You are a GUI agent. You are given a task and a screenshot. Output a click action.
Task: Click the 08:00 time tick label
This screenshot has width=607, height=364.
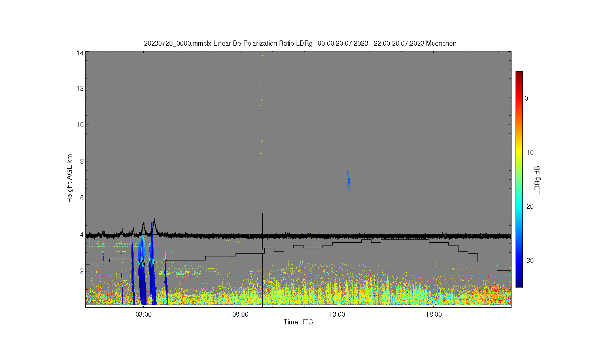click(x=240, y=314)
